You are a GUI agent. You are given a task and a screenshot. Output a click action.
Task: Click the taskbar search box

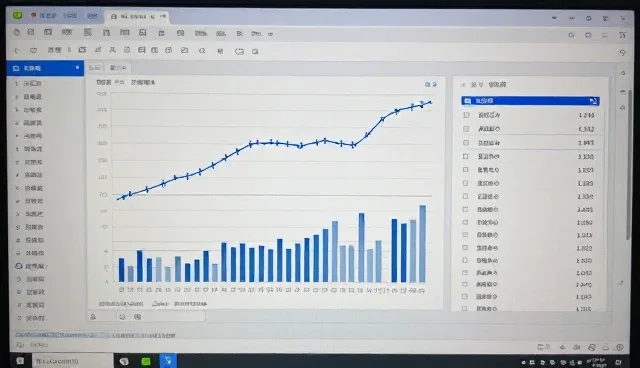72,361
